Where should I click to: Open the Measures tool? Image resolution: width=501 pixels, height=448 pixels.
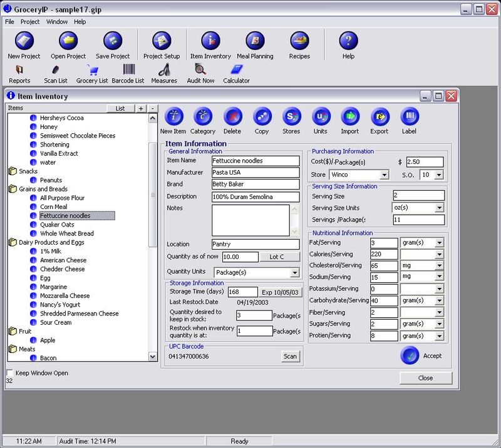point(164,69)
